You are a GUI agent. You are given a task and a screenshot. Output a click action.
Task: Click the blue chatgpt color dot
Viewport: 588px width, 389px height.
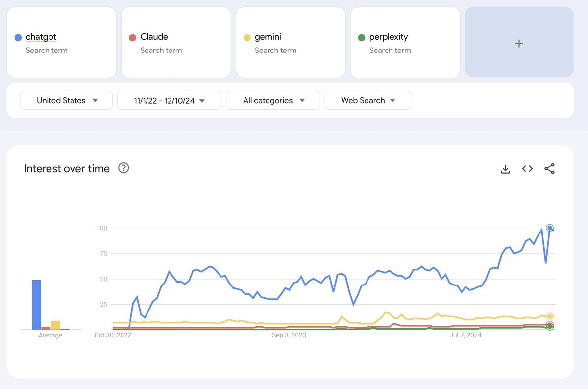(x=18, y=37)
